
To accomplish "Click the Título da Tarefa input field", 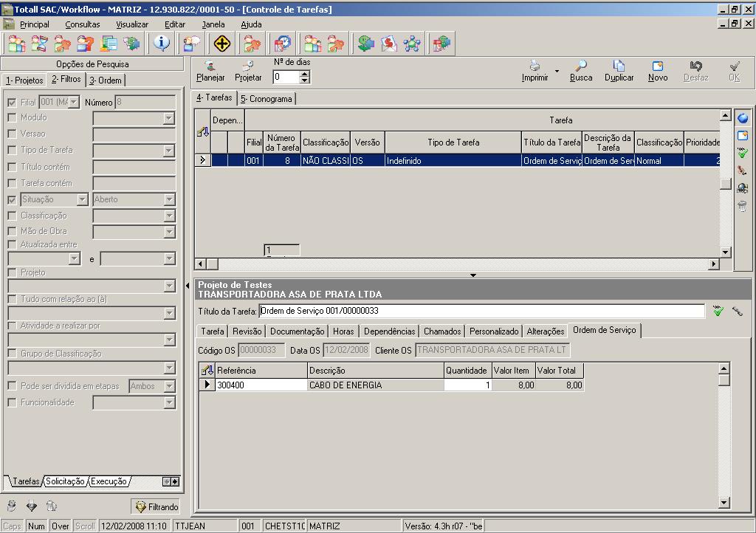I will pos(481,312).
